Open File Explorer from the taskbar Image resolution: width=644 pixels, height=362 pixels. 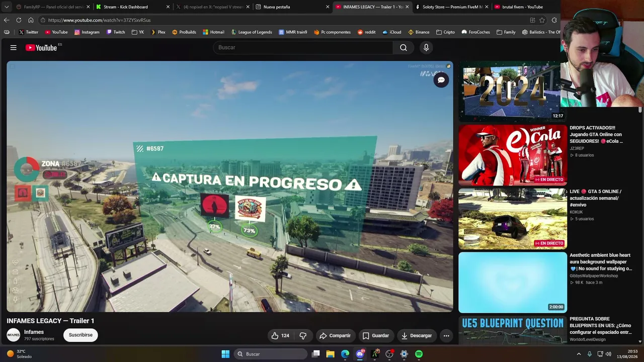pos(330,354)
